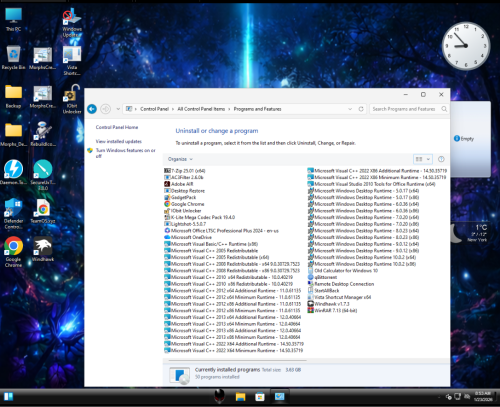
Task: Expand the Organize dropdown menu
Action: [180, 159]
